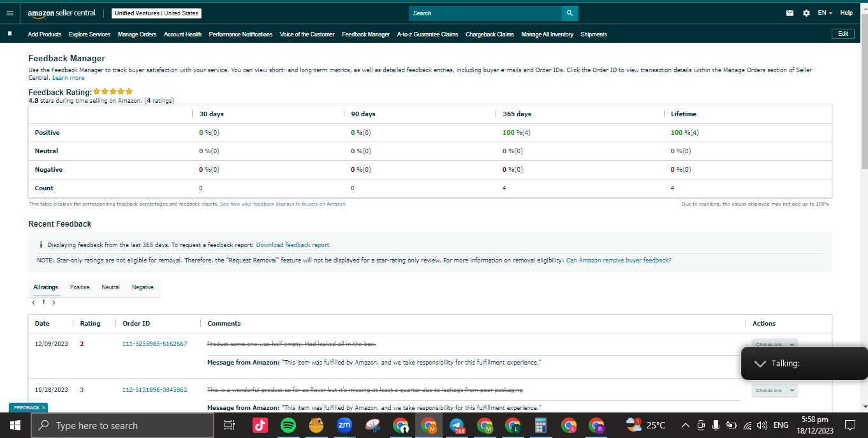The image size is (868, 438).
Task: Open Spotify from the taskbar
Action: pos(288,425)
